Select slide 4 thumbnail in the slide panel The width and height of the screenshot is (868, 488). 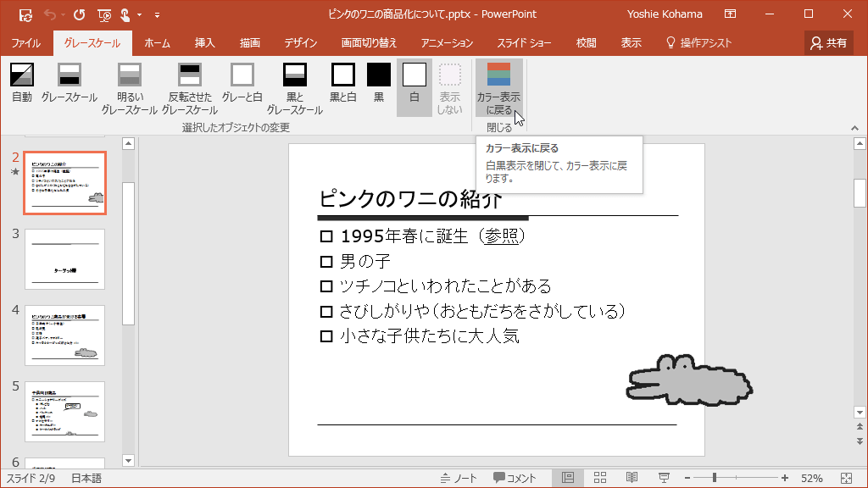tap(64, 335)
